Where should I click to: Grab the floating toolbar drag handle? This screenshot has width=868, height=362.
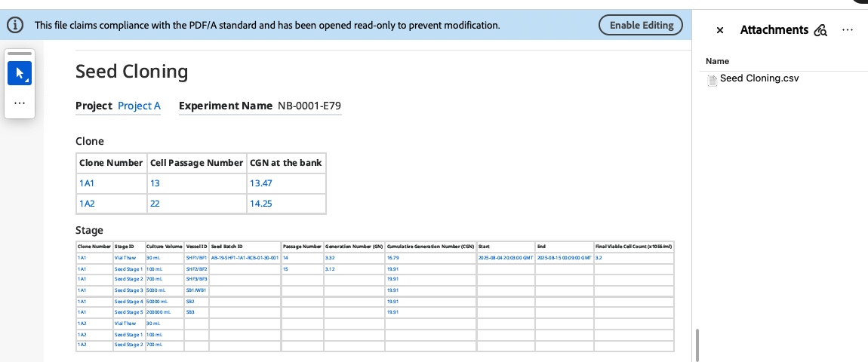point(20,54)
